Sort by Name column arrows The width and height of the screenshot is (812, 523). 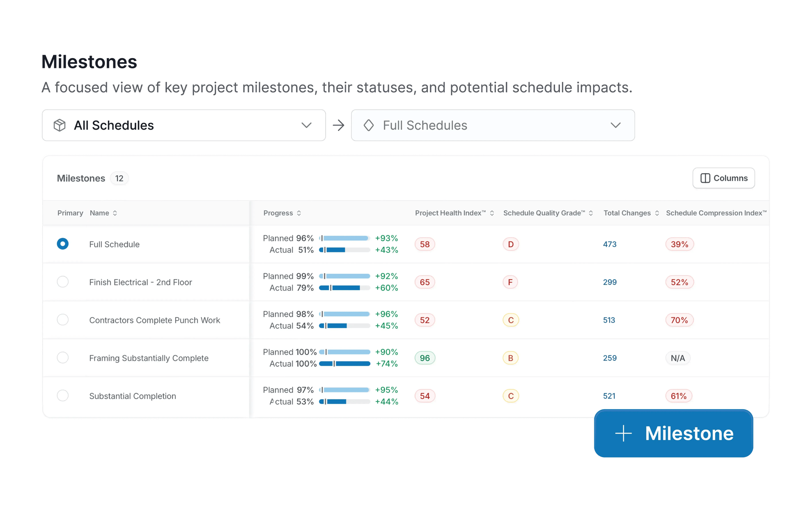click(x=115, y=213)
